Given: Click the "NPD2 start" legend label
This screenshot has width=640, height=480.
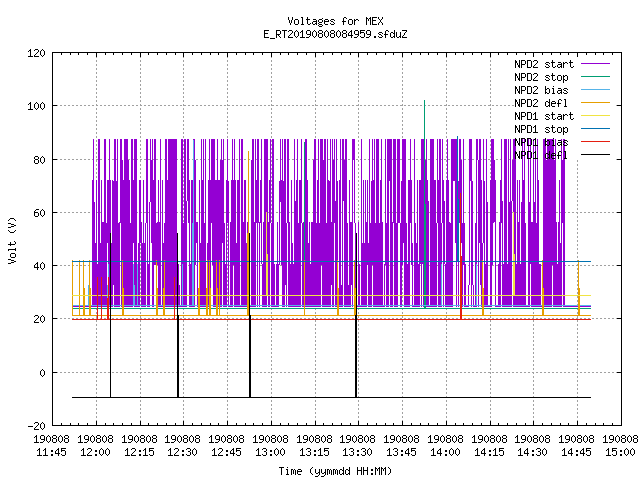Looking at the screenshot, I should click(x=544, y=64).
